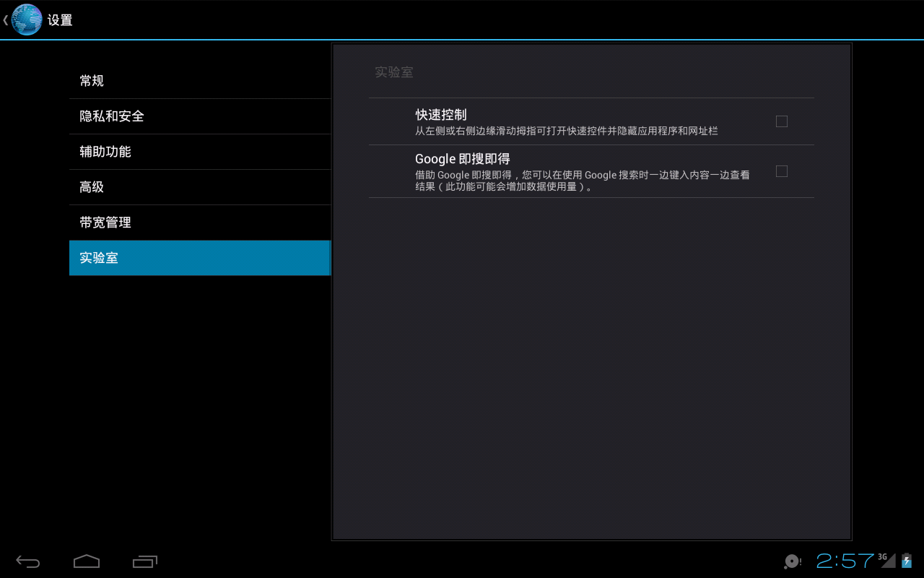Open 带宽管理 settings
The image size is (924, 578).
tap(199, 223)
